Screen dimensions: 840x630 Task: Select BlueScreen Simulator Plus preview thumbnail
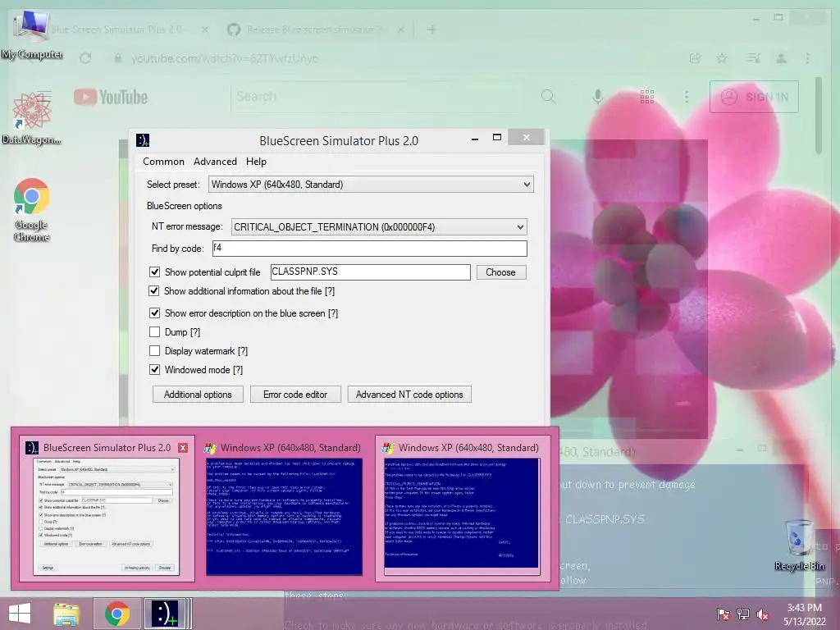107,508
